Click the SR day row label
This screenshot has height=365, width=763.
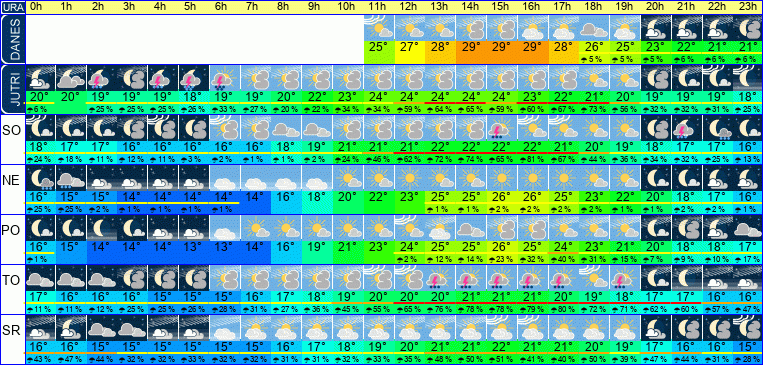pos(12,330)
